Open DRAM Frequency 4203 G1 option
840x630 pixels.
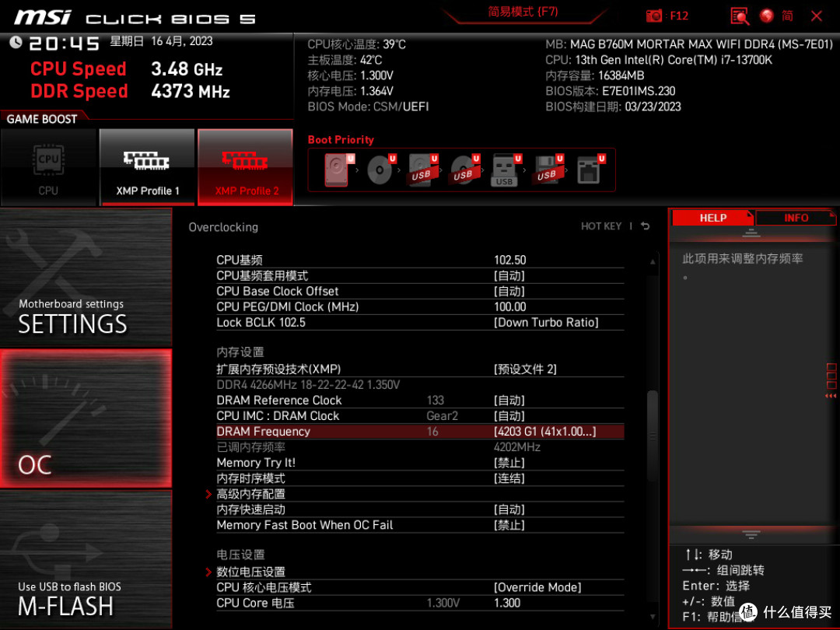click(420, 431)
